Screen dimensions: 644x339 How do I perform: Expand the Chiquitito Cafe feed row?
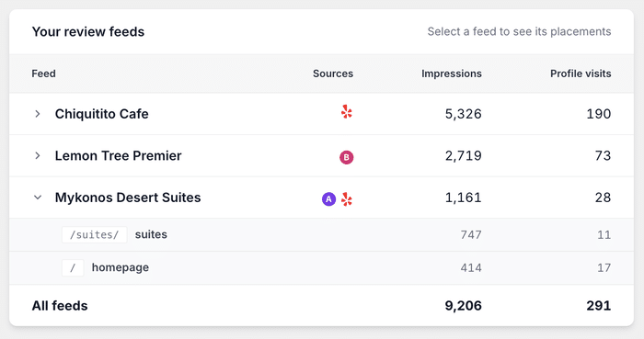click(38, 114)
